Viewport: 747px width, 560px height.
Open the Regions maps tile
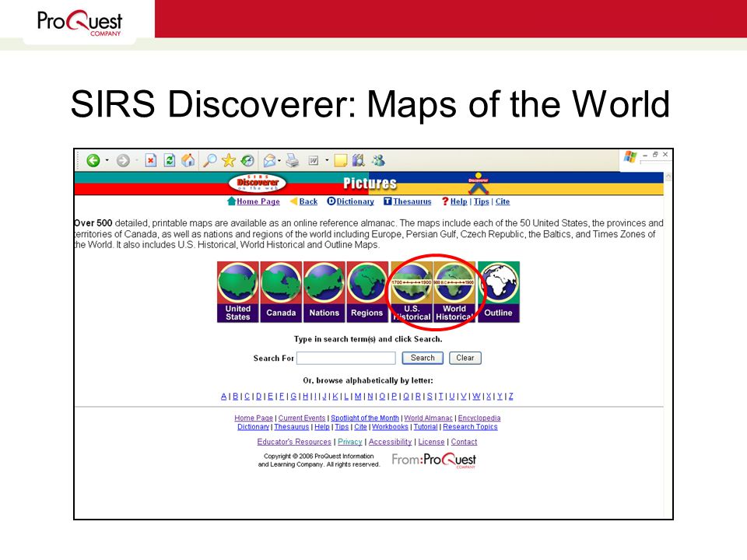click(x=367, y=292)
